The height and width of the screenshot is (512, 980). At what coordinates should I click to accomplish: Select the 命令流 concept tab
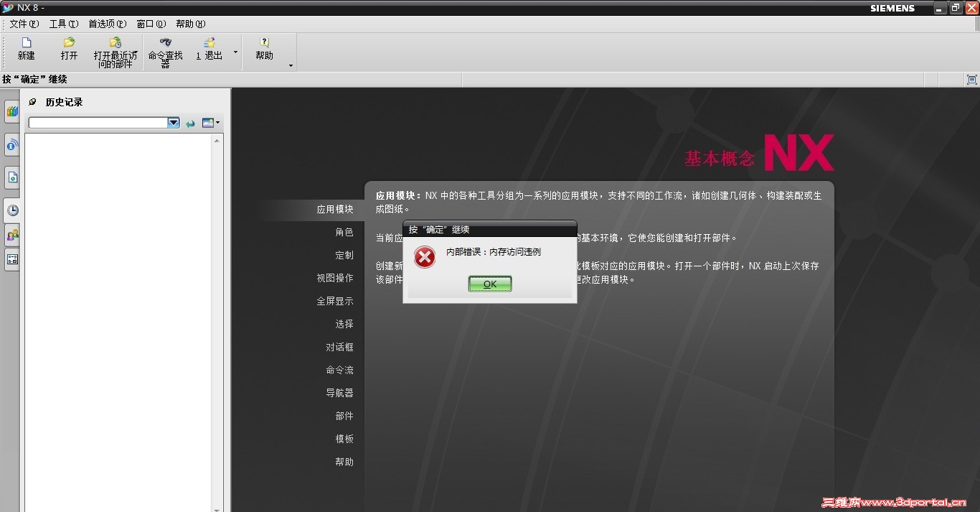(x=340, y=371)
